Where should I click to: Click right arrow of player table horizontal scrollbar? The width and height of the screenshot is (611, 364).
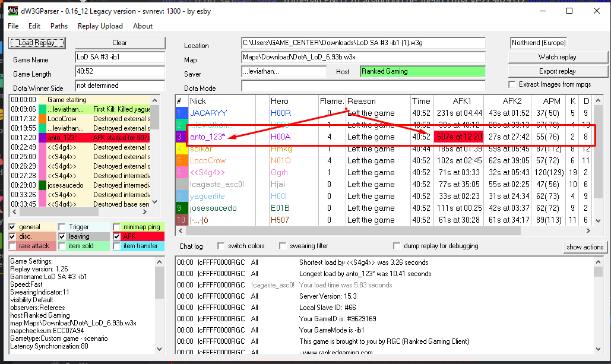(588, 230)
